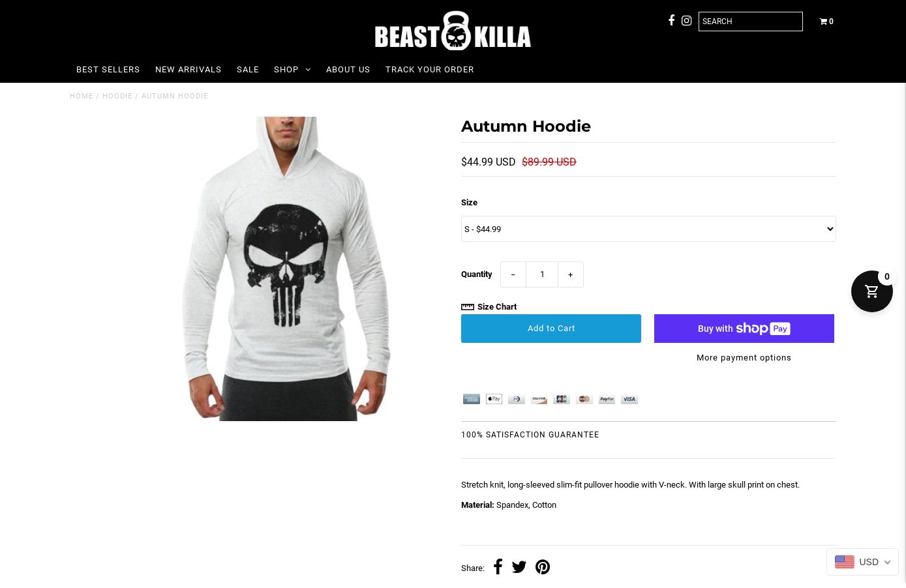Share the product on Facebook
This screenshot has width=906, height=588.
[498, 566]
